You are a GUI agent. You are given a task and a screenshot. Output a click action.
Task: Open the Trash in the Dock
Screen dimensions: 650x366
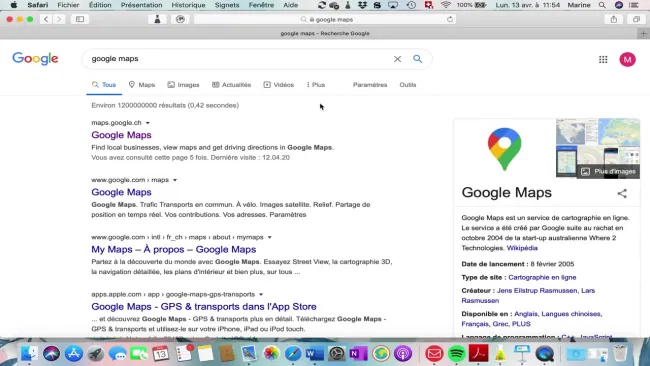(620, 354)
